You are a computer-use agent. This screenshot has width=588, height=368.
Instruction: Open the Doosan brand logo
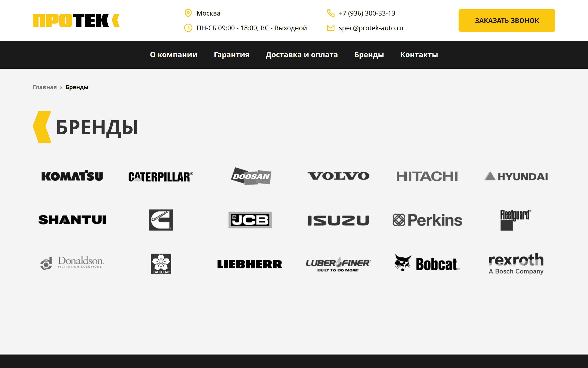251,176
